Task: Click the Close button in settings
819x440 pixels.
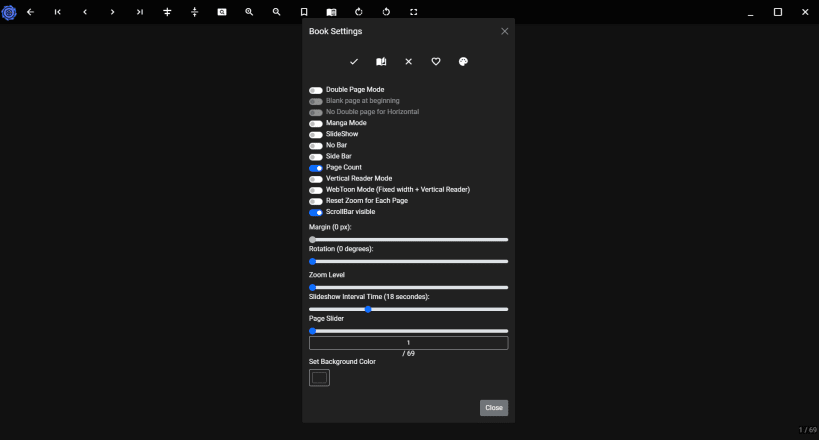Action: (494, 408)
